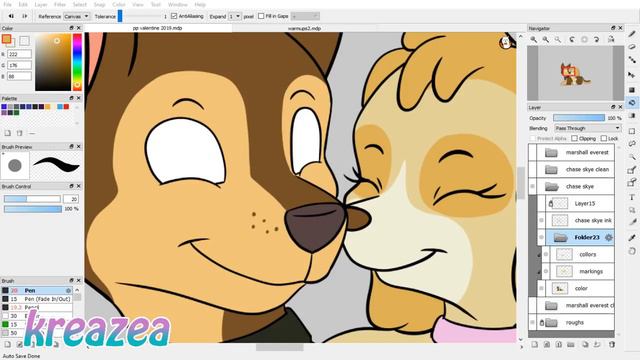The image size is (640, 360).
Task: Select the Lasso tool in the right toolbar
Action: [x=632, y=144]
